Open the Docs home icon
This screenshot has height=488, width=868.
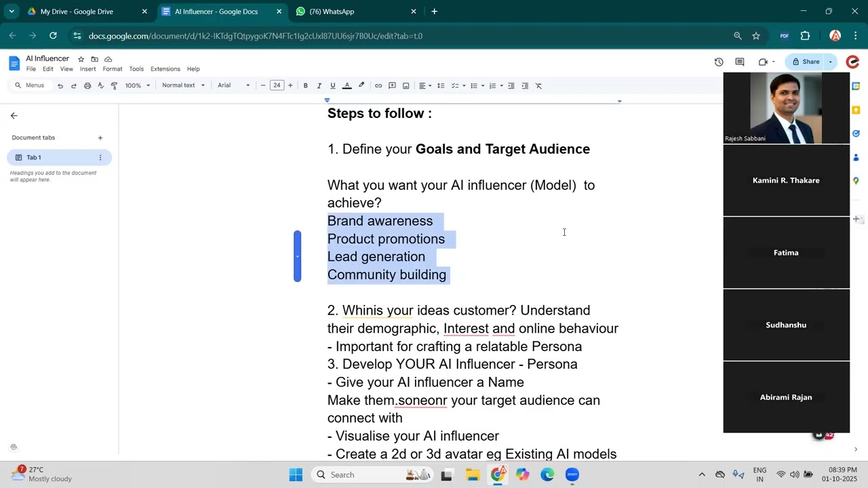click(x=14, y=64)
